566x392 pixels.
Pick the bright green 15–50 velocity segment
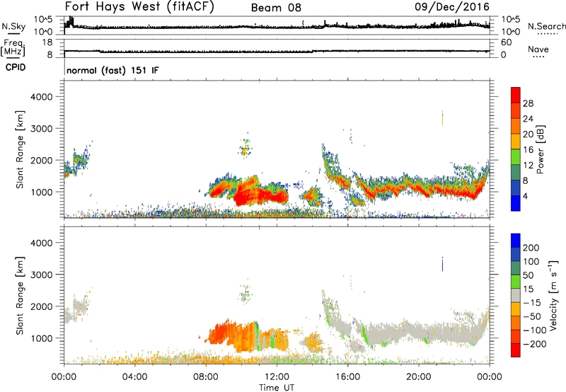click(516, 282)
